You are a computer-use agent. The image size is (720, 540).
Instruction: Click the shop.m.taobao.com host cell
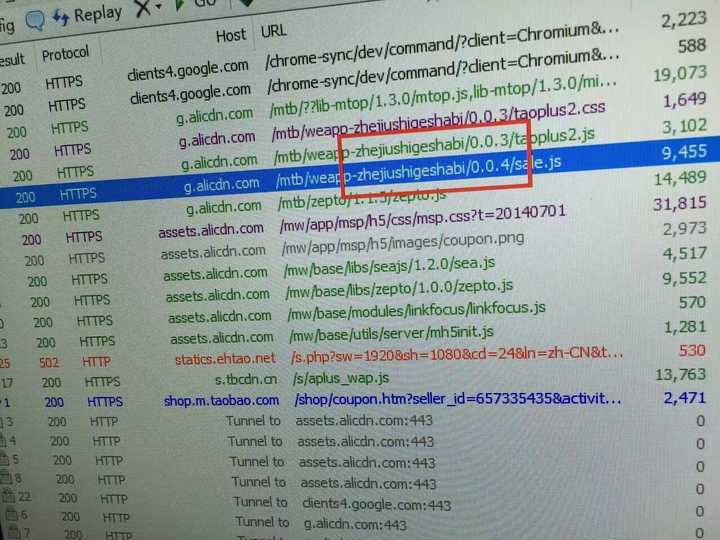221,400
